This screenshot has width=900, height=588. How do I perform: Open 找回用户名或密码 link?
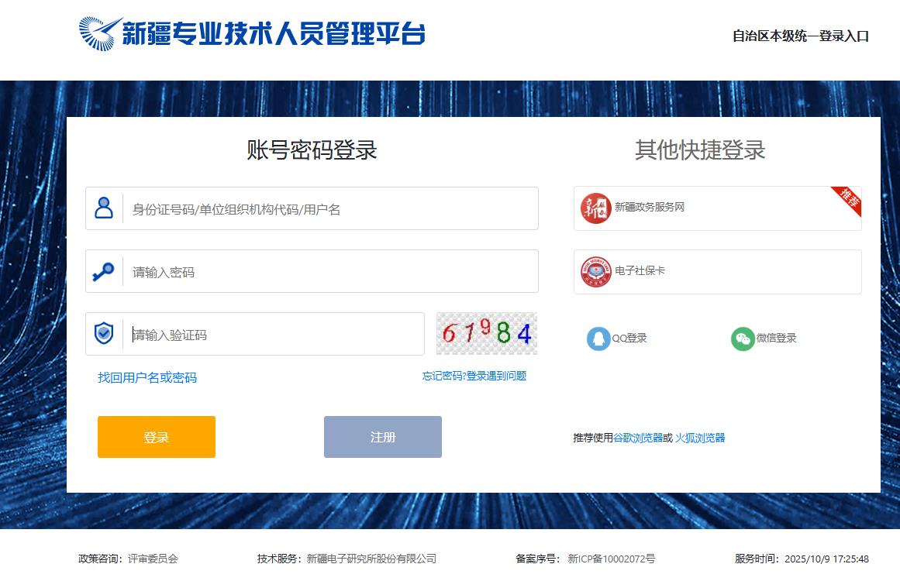pyautogui.click(x=147, y=378)
